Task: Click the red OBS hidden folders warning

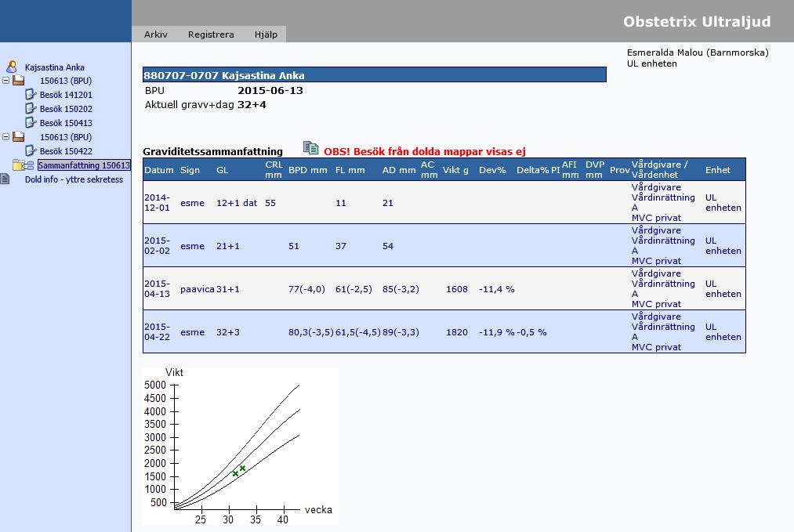Action: pyautogui.click(x=424, y=151)
